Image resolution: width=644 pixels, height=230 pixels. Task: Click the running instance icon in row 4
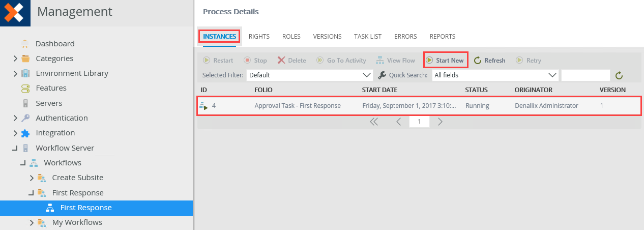click(x=203, y=106)
